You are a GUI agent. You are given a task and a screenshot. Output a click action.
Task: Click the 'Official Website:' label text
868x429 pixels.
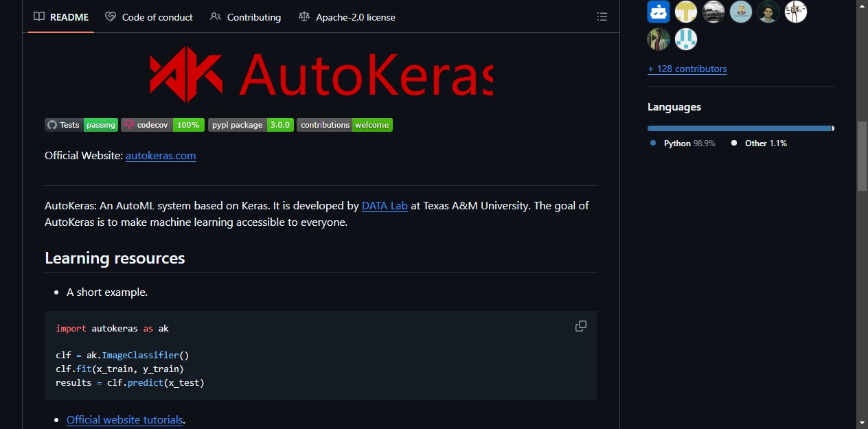click(84, 156)
